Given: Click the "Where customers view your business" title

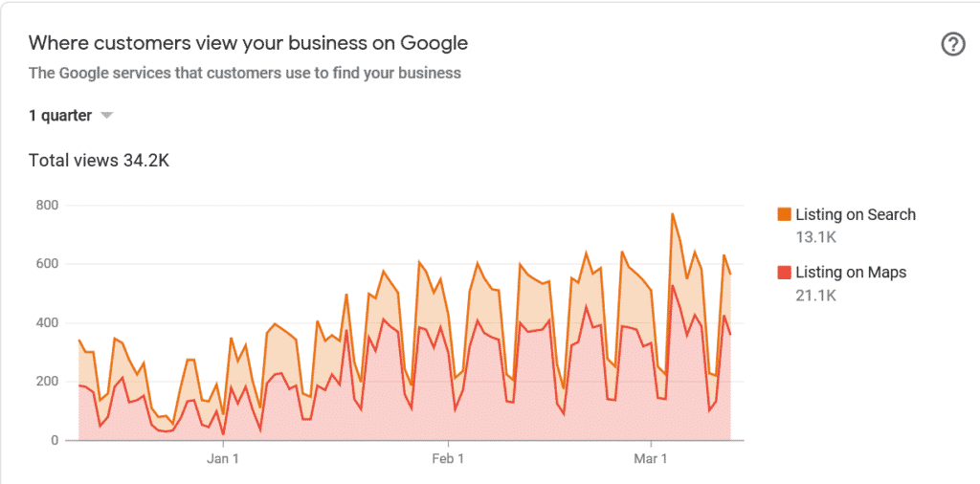Looking at the screenshot, I should (248, 43).
